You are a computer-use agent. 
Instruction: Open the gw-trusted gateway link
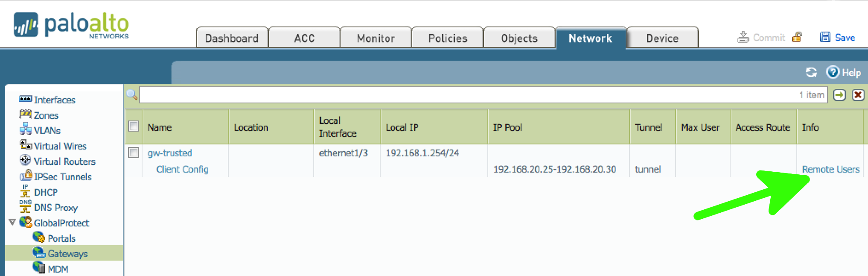[x=170, y=153]
